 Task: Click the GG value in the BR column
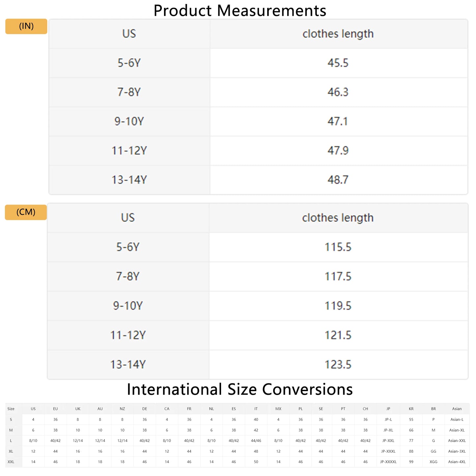pyautogui.click(x=434, y=451)
